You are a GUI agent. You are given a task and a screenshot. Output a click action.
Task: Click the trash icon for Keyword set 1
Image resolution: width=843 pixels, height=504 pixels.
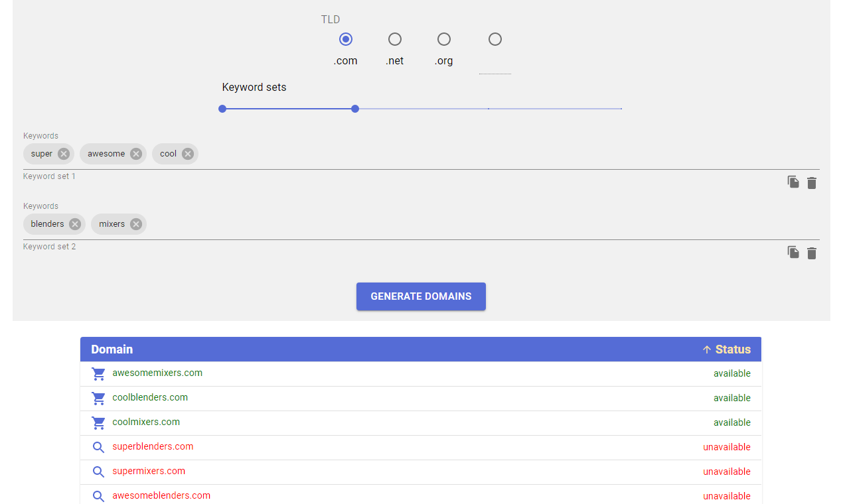pos(811,182)
